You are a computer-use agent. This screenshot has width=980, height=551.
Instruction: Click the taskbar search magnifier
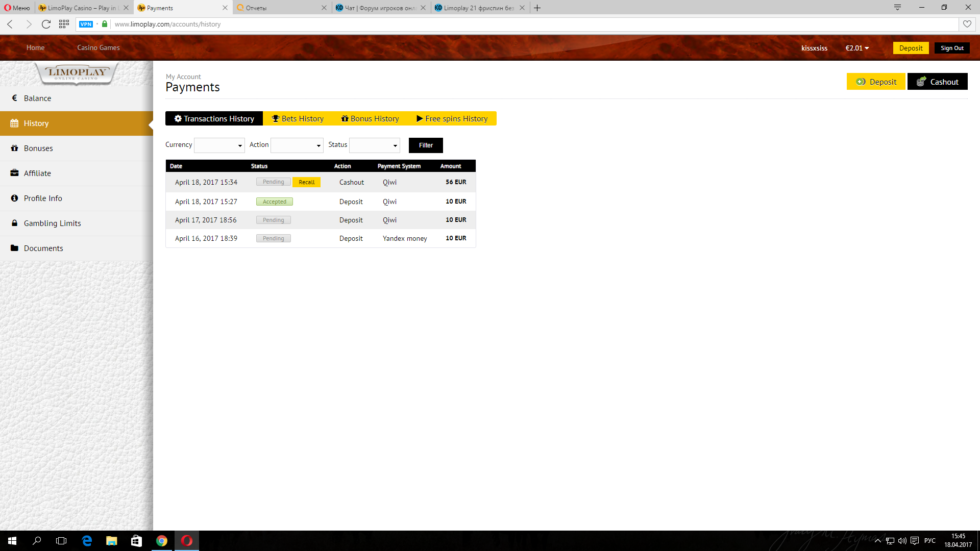37,541
